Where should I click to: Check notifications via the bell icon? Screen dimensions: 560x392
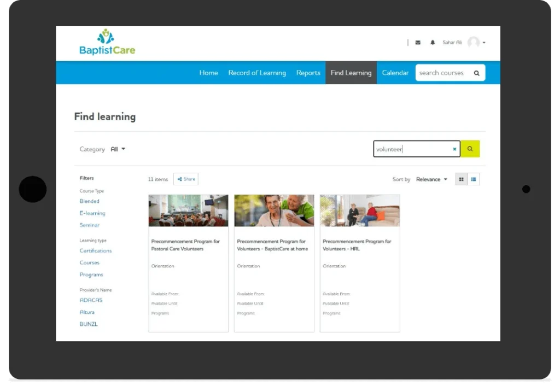click(x=433, y=42)
